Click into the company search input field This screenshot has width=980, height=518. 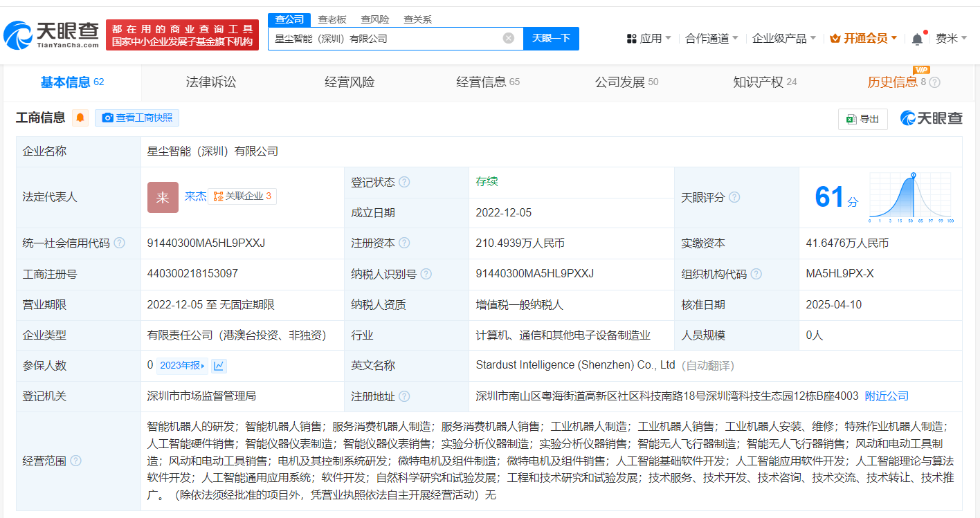coord(384,39)
